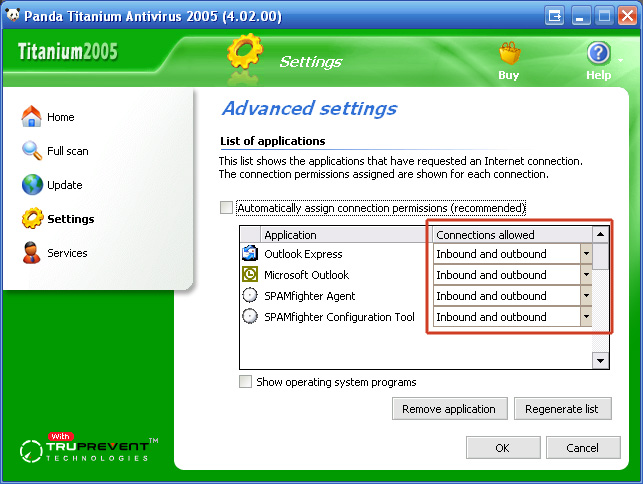Viewport: 643px width, 484px height.
Task: Click the Titanium2005 logo text
Action: 68,52
